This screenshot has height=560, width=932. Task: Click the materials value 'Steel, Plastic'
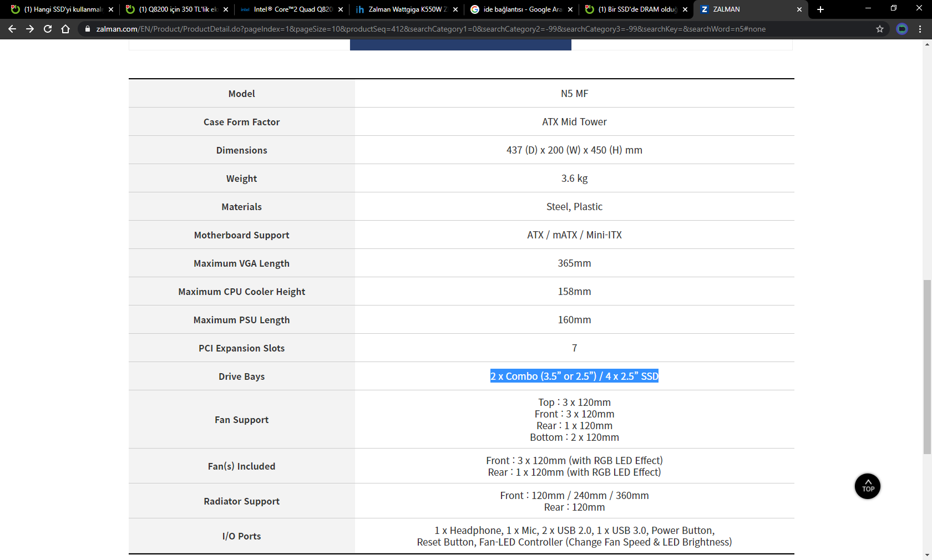coord(574,207)
